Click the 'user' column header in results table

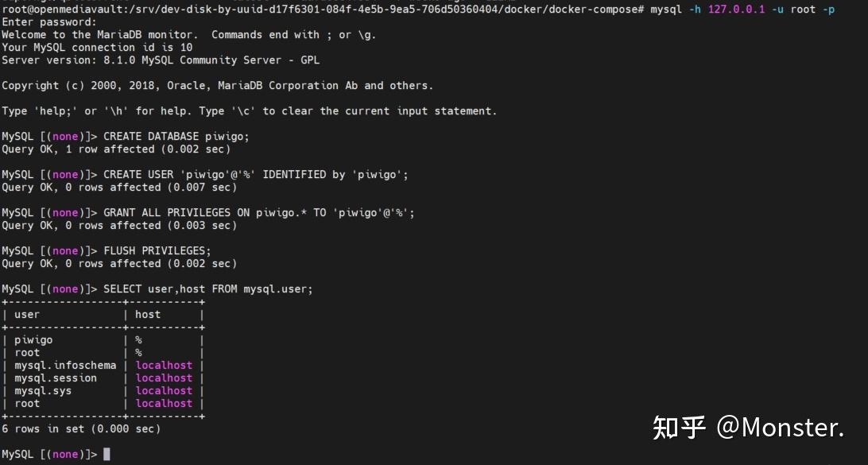(27, 315)
